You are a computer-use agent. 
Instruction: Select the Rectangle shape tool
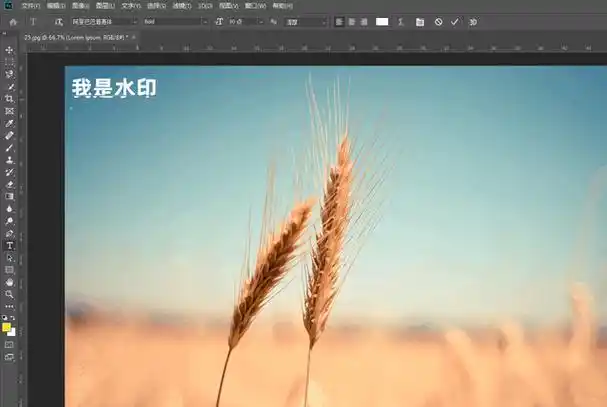pyautogui.click(x=9, y=270)
